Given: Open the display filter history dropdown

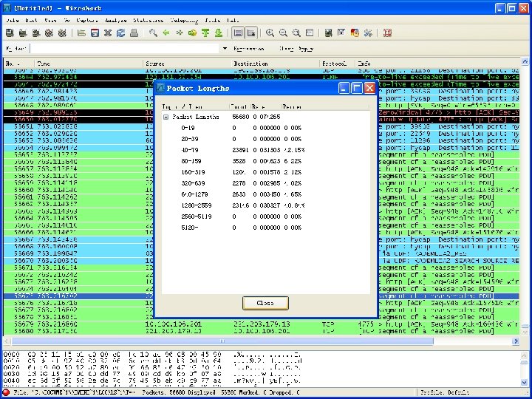Looking at the screenshot, I should click(225, 49).
